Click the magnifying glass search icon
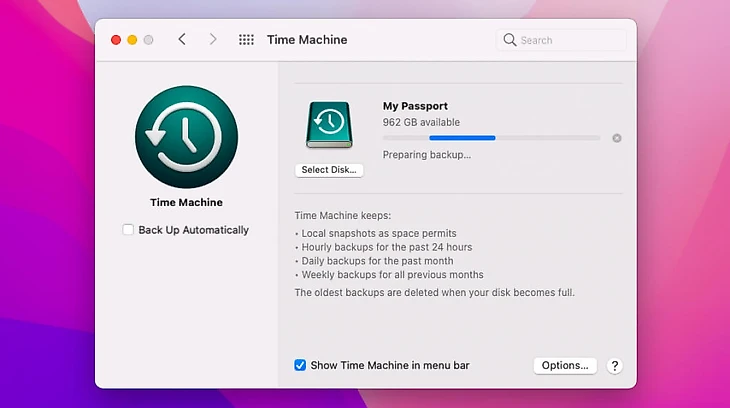The image size is (730, 408). click(x=510, y=40)
